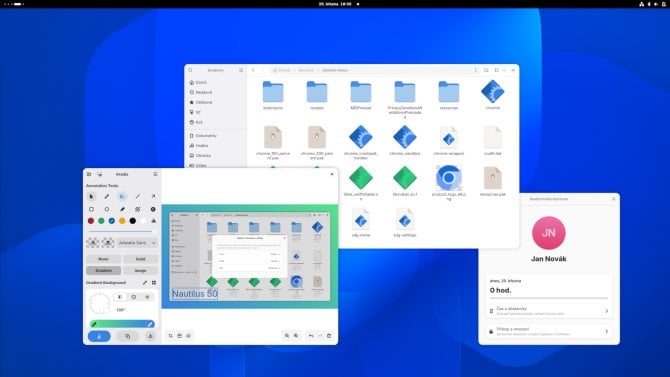The width and height of the screenshot is (670, 377).
Task: Set background type to Solid
Action: click(141, 259)
